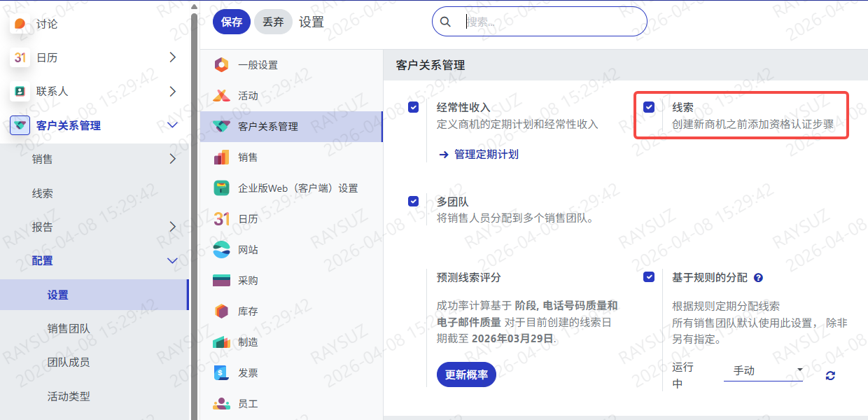The height and width of the screenshot is (420, 868).
Task: Click the 库存 icon in settings list
Action: [221, 311]
